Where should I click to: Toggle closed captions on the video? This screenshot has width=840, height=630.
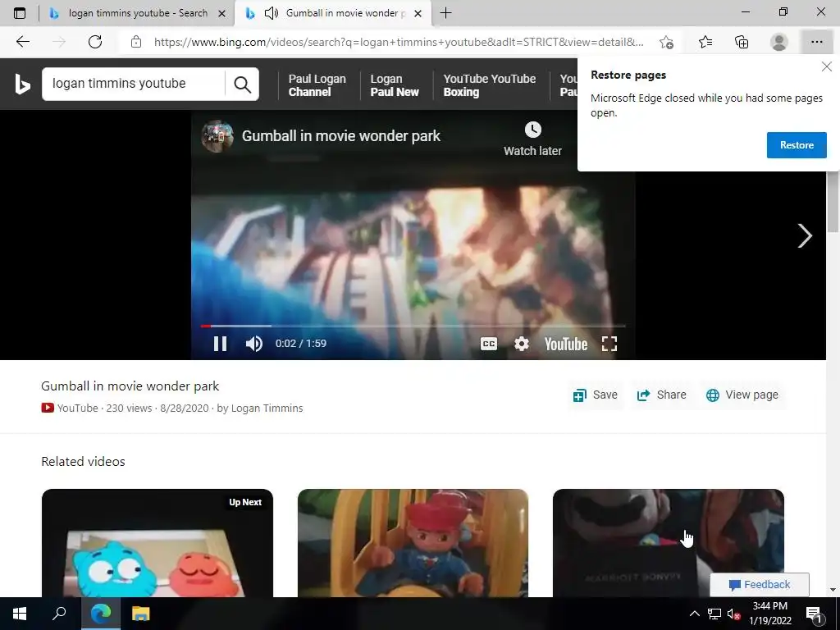coord(489,344)
